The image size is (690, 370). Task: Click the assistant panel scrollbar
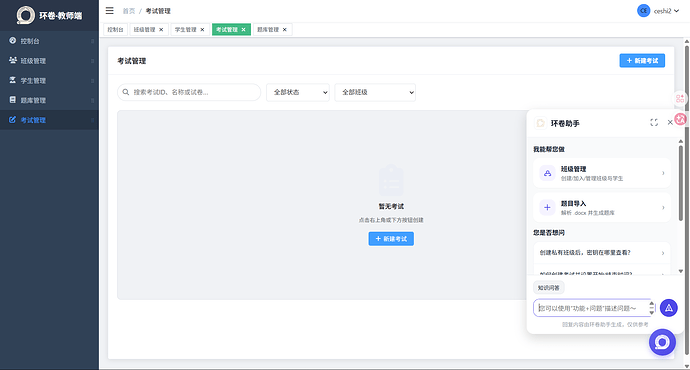pos(681,184)
